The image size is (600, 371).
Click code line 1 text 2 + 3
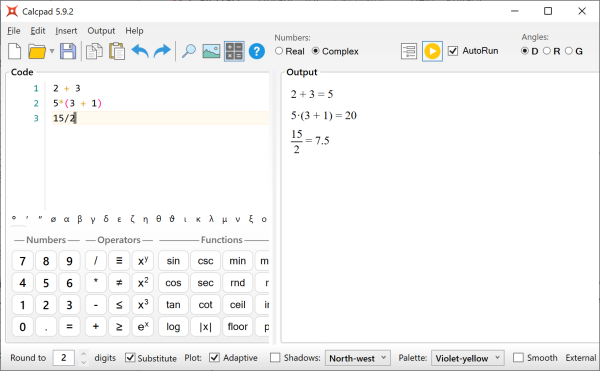point(67,88)
